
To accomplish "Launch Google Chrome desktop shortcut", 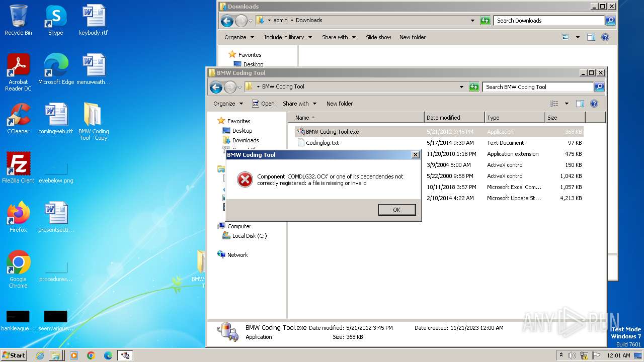I will click(x=18, y=269).
